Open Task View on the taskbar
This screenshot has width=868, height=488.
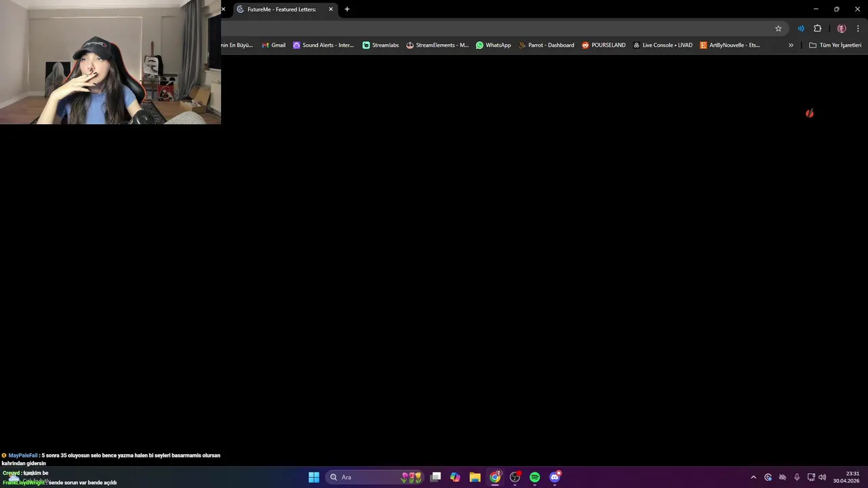coord(435,477)
